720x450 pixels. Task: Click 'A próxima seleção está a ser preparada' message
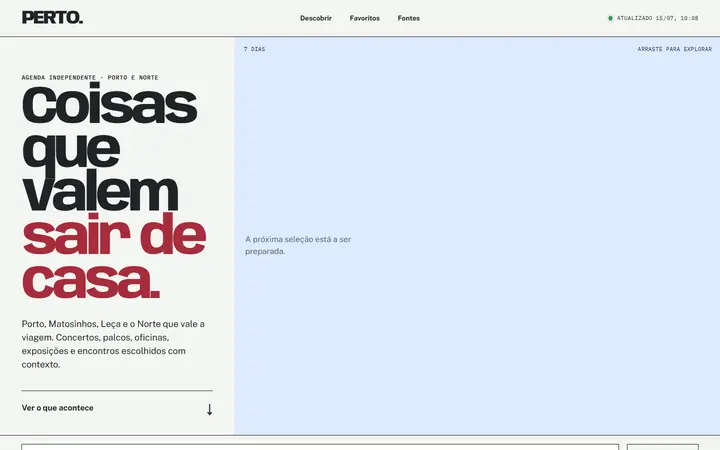[298, 245]
